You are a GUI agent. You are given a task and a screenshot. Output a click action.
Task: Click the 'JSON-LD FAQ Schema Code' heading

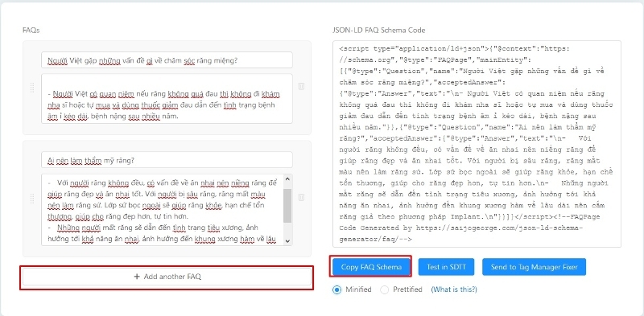[x=378, y=31]
